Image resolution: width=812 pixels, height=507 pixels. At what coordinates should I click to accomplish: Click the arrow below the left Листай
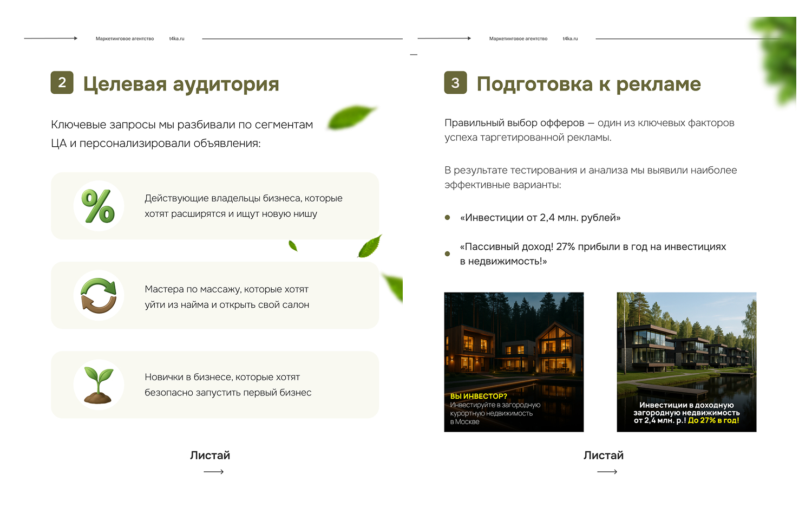tap(214, 472)
